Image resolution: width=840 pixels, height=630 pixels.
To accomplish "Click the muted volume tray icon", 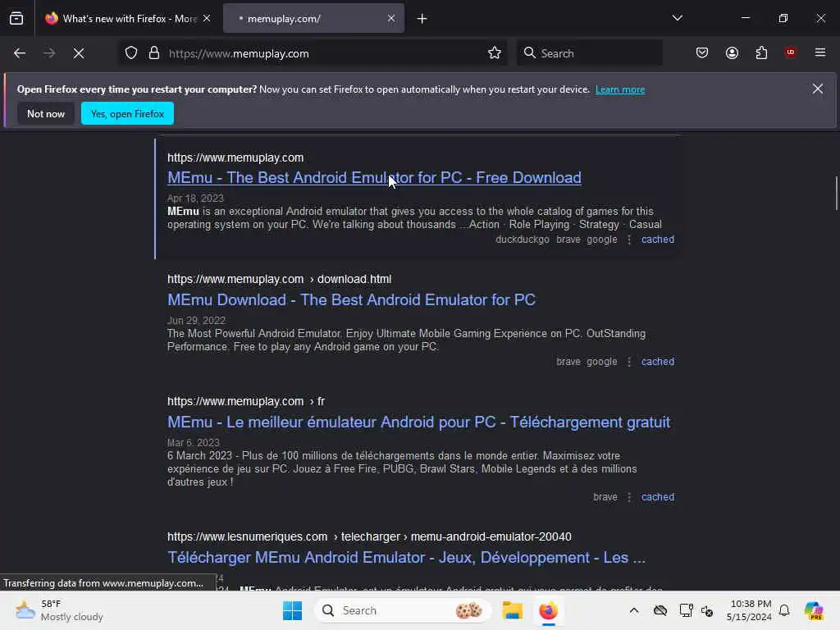I will 707,610.
